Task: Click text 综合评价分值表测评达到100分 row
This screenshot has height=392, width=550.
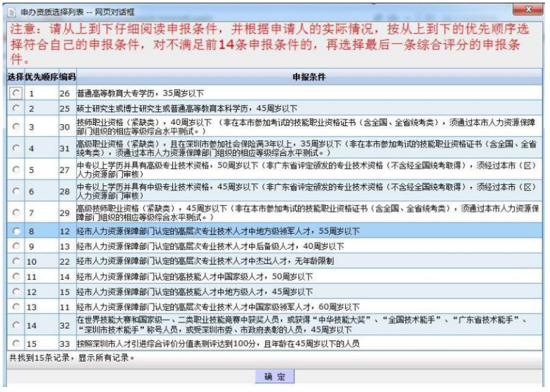Action: [218, 344]
